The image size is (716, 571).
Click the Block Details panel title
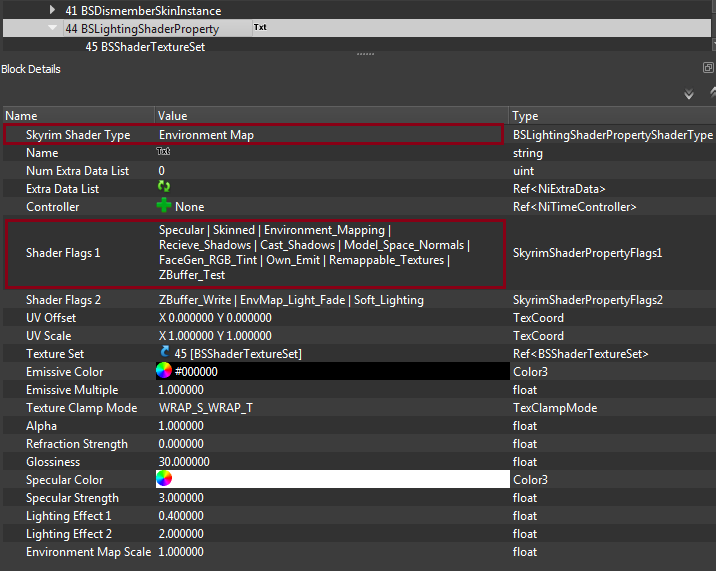31,69
